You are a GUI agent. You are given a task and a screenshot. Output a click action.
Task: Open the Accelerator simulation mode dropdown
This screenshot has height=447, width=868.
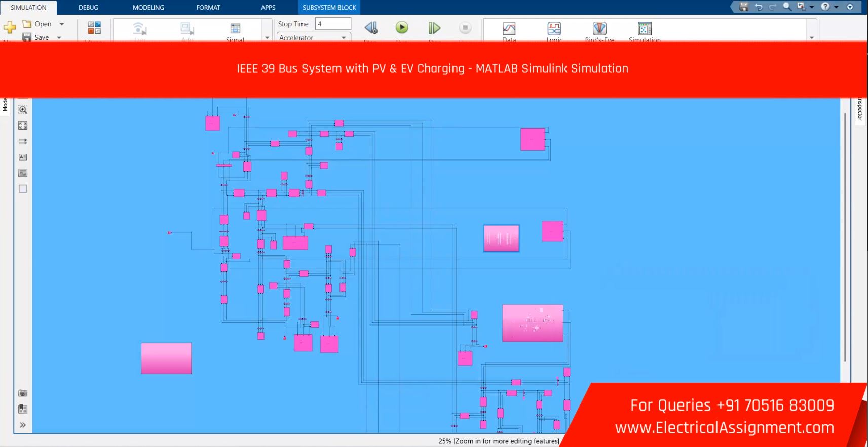314,37
